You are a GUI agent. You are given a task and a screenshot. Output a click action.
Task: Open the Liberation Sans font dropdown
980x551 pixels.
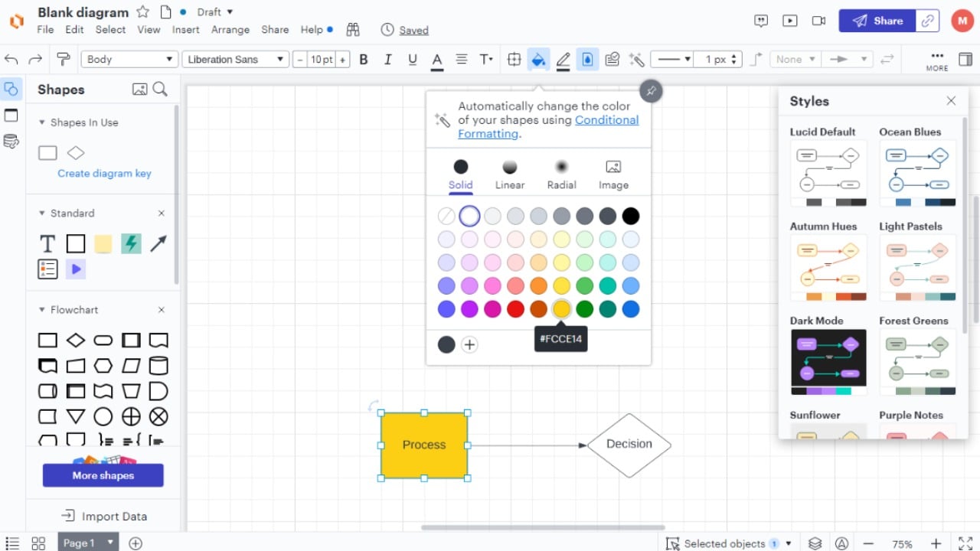pos(235,60)
